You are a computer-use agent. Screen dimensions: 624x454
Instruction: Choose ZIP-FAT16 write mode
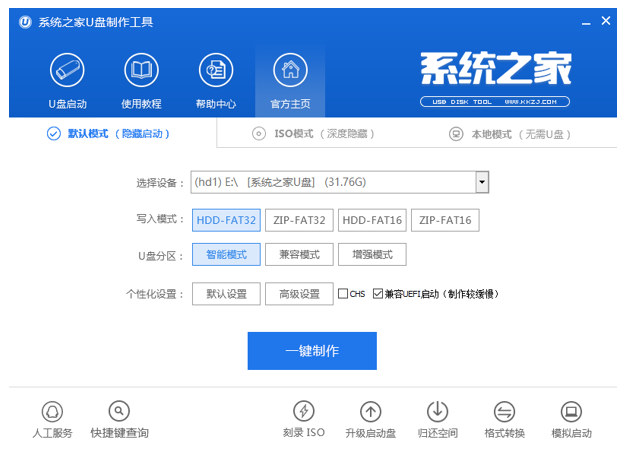click(x=445, y=220)
